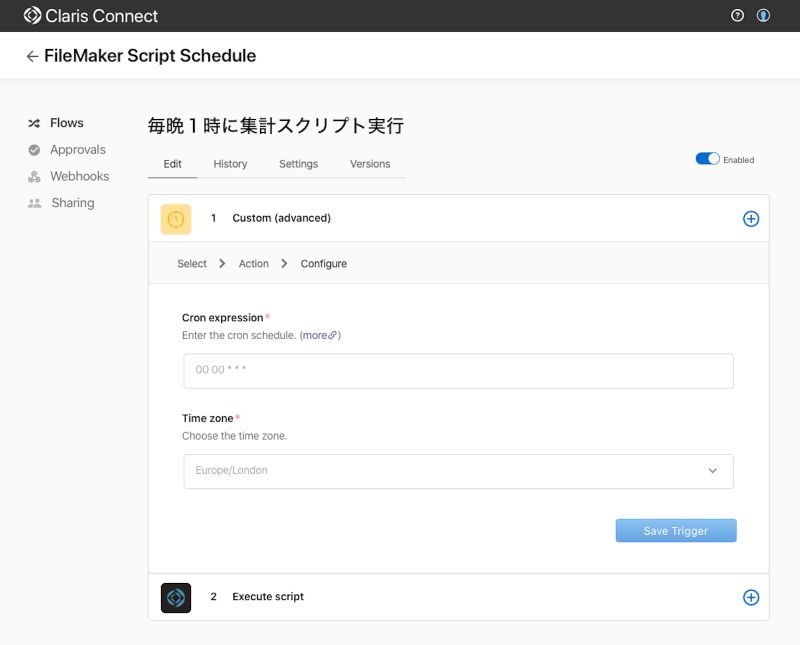Add a step after Execute script

pyautogui.click(x=751, y=598)
